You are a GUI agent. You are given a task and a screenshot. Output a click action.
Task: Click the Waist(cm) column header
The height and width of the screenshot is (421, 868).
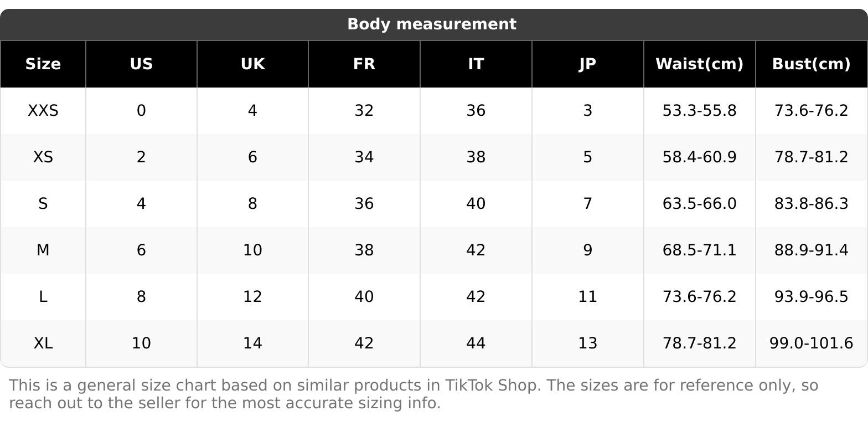pyautogui.click(x=699, y=64)
